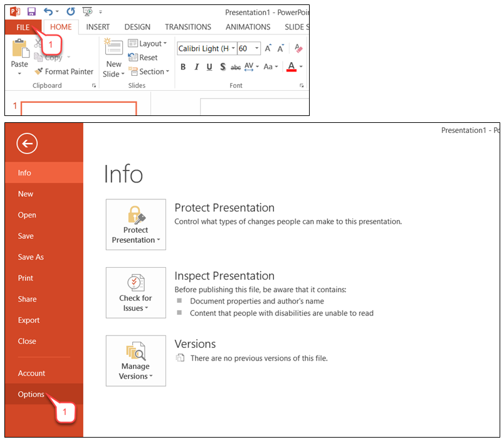The width and height of the screenshot is (504, 442).
Task: Select the Format Painter tool
Action: pos(64,71)
